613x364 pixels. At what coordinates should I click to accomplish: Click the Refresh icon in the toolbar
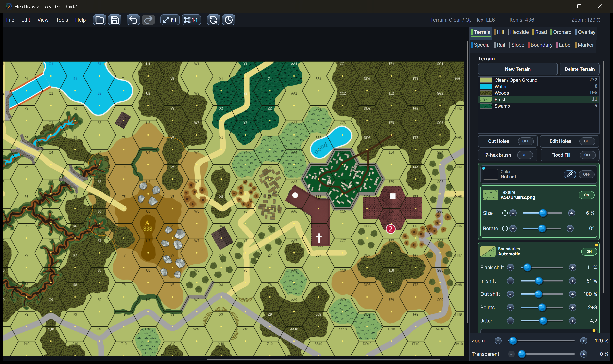[x=213, y=20]
